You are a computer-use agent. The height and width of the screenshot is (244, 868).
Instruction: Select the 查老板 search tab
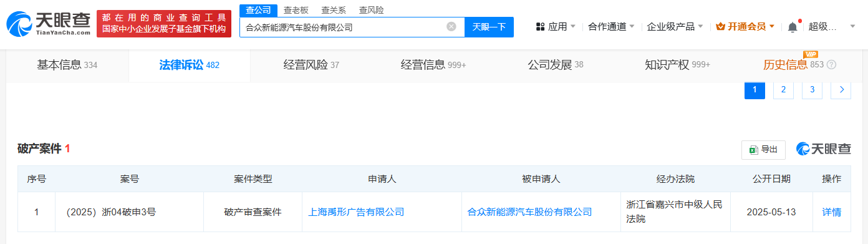(296, 10)
